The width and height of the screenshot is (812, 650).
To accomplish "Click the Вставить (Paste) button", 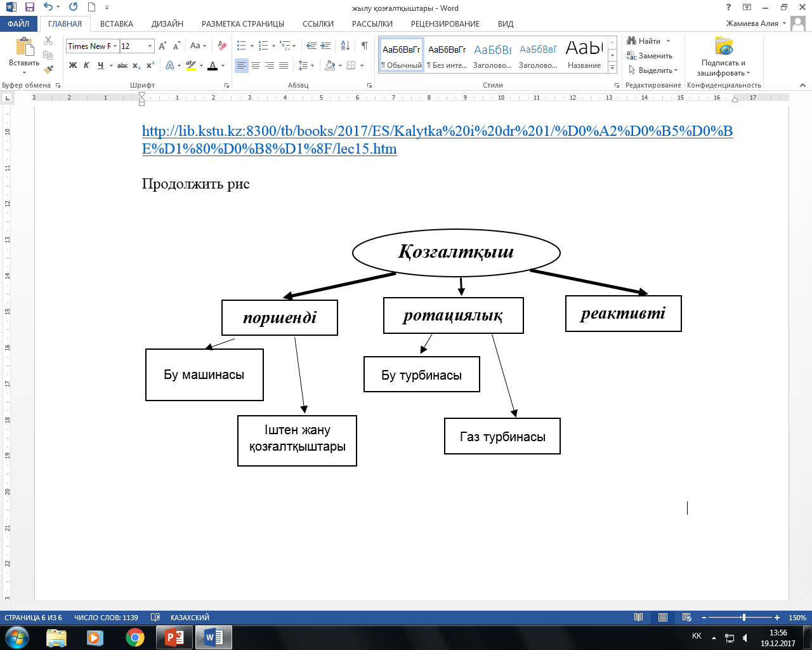I will click(24, 55).
